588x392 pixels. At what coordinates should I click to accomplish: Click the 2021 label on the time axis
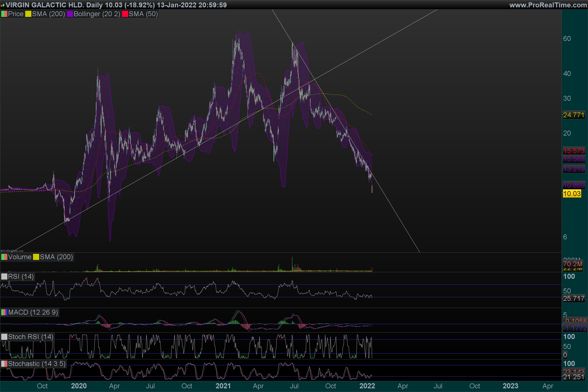coord(223,386)
